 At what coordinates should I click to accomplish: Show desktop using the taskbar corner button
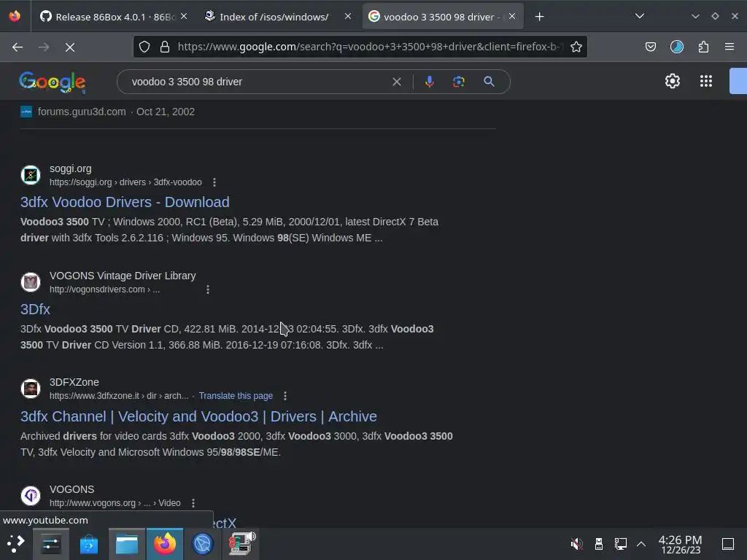click(728, 544)
